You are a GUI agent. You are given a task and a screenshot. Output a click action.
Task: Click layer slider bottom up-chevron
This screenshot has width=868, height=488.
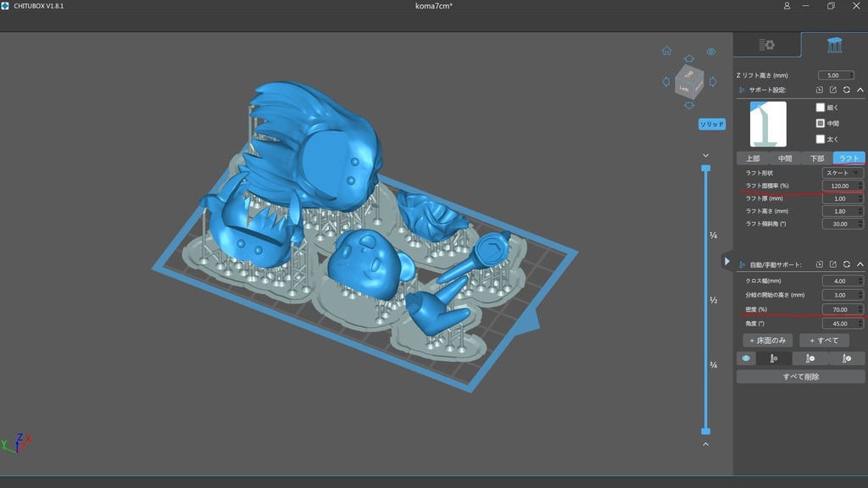click(706, 444)
